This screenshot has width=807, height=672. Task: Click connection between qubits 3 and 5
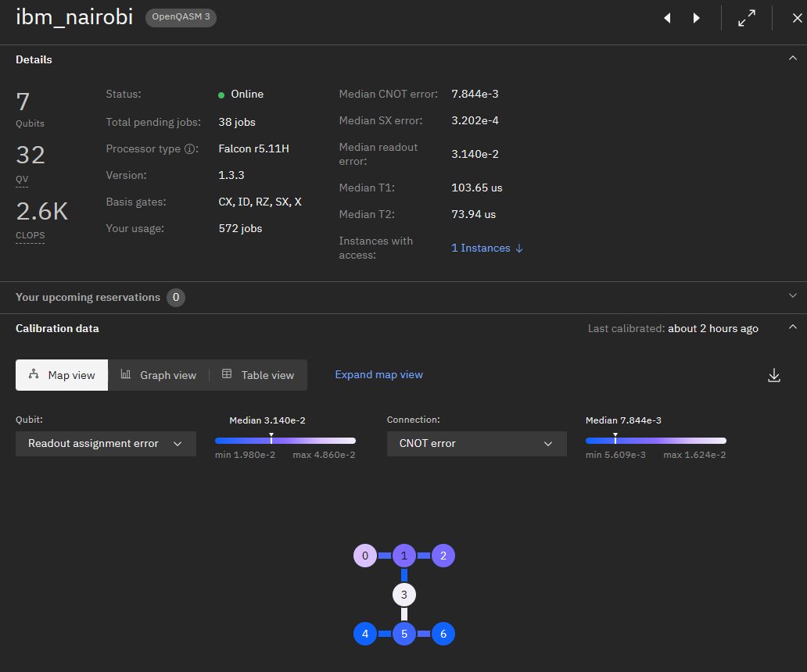pos(404,614)
